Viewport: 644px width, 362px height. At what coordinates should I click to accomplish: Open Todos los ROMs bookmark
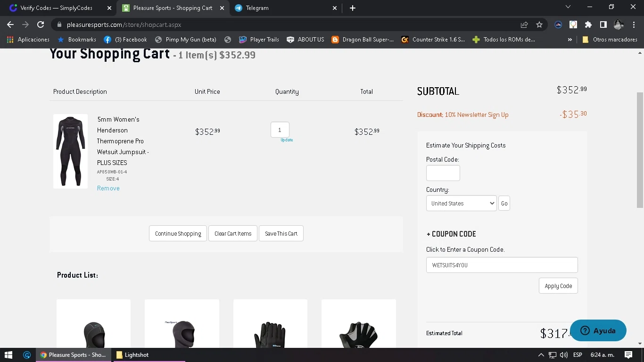(504, 40)
